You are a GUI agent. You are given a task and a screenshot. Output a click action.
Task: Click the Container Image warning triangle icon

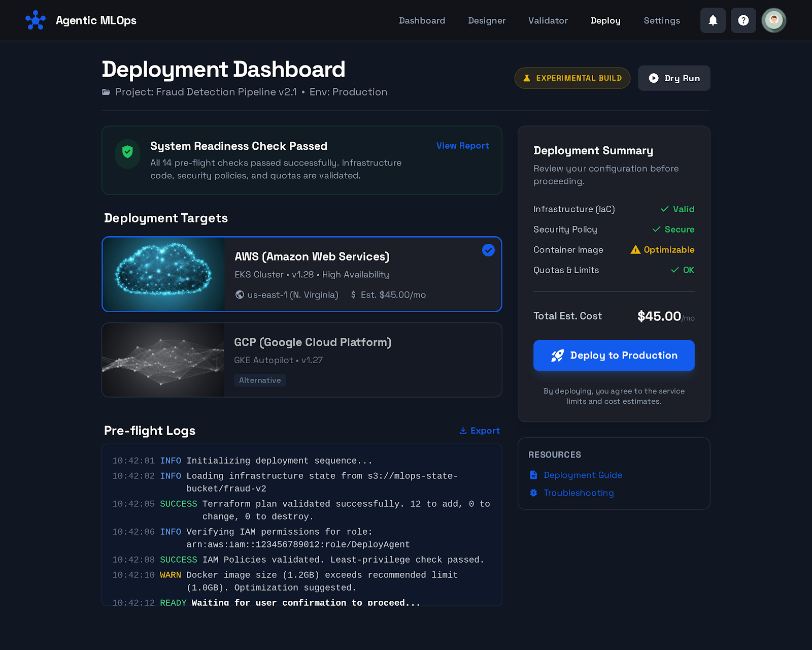[635, 250]
